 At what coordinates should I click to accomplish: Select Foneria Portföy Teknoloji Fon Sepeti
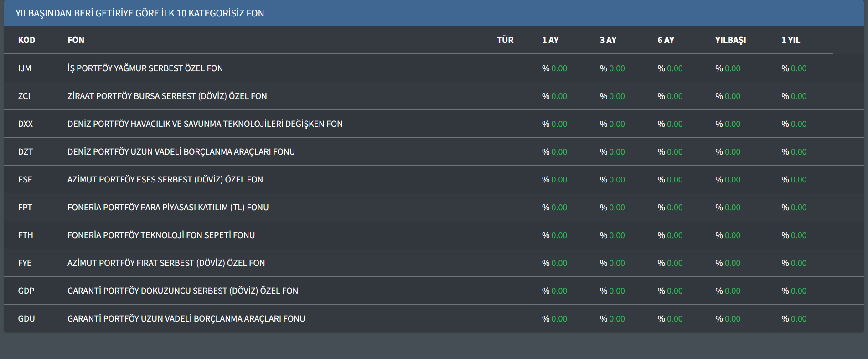coord(161,235)
